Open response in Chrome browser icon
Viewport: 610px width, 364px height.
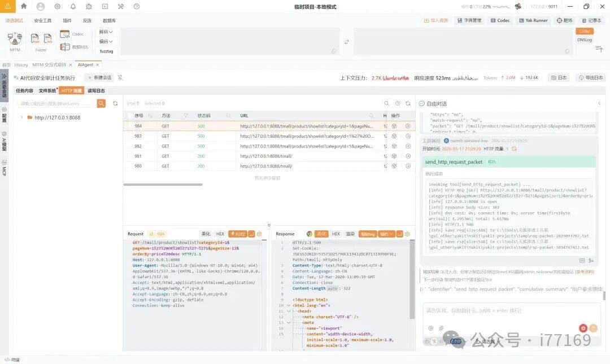coord(309,234)
